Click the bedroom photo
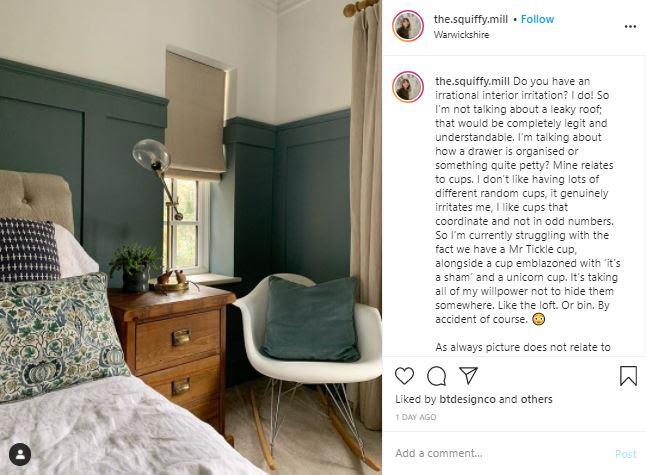This screenshot has height=475, width=646. (191, 237)
